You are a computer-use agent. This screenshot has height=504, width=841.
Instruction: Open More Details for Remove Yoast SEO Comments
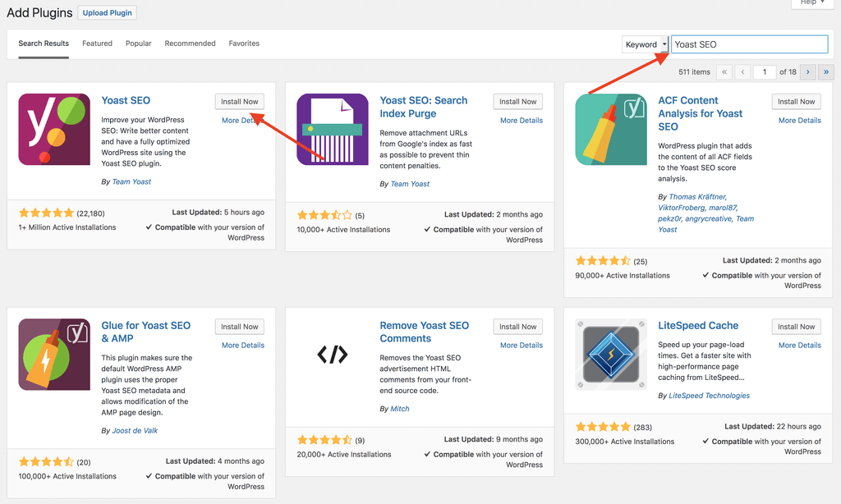(522, 346)
